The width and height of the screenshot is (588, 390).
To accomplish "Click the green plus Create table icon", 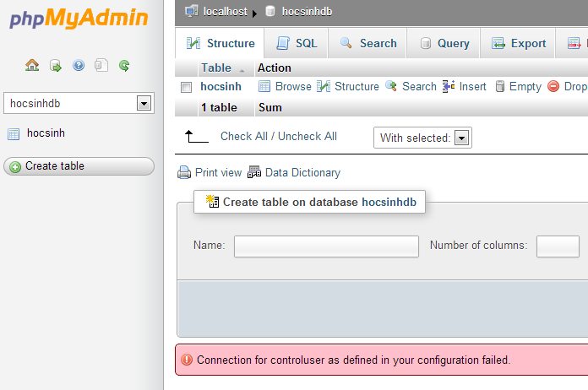I will (15, 166).
